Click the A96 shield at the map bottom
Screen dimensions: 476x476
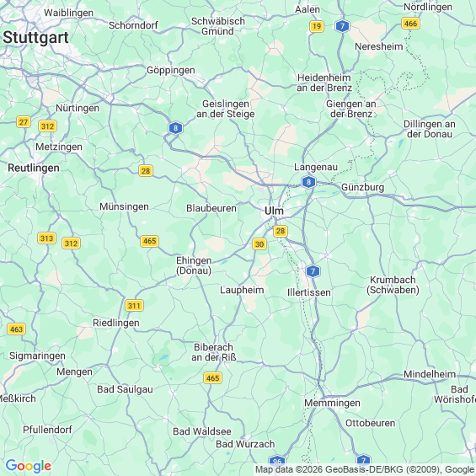pos(277,462)
